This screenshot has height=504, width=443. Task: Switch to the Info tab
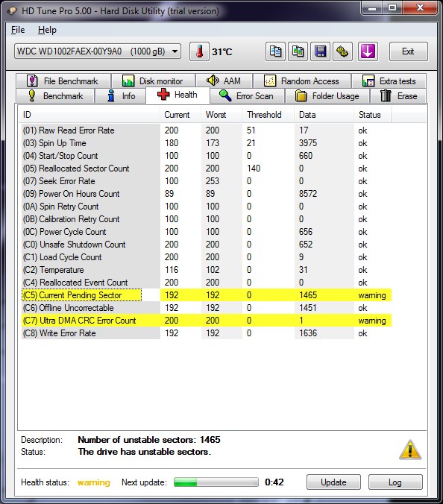click(x=121, y=95)
